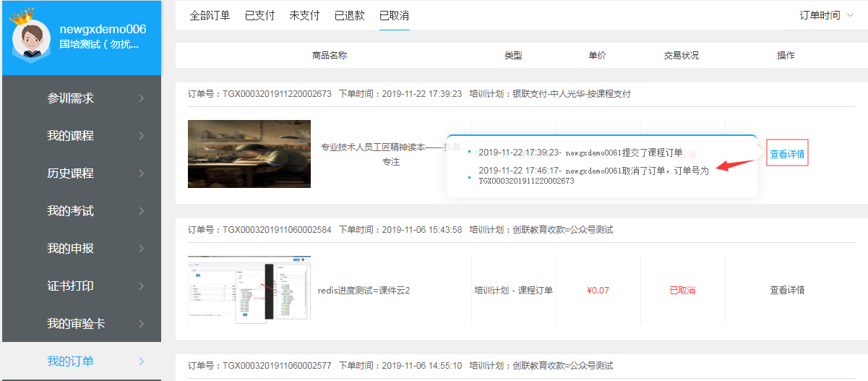Open the 订单时间 sort dropdown
This screenshot has width=868, height=381.
click(x=827, y=15)
